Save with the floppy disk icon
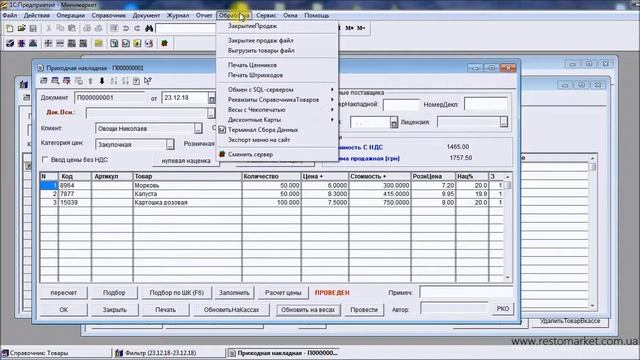 (33, 28)
